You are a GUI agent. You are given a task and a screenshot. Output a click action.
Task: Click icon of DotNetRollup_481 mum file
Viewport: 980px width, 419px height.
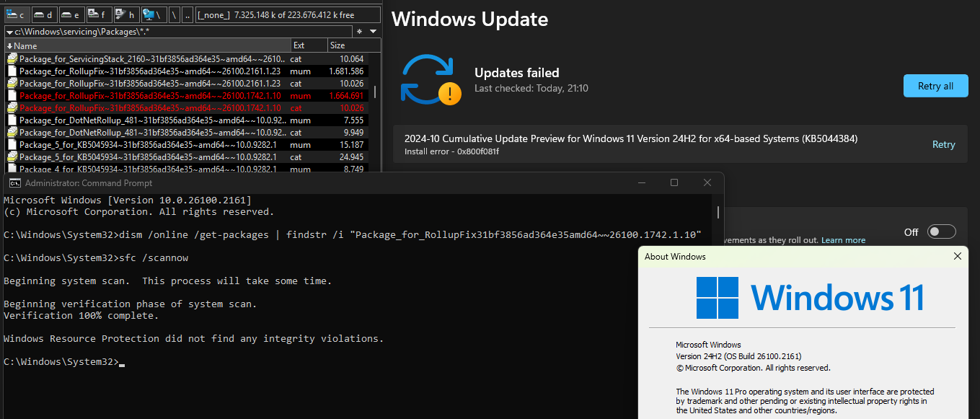pyautogui.click(x=12, y=120)
